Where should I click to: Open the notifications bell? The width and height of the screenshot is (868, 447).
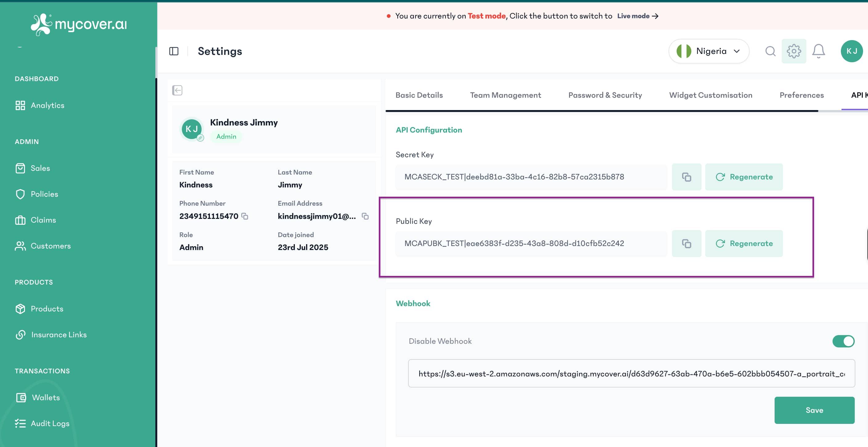point(819,51)
